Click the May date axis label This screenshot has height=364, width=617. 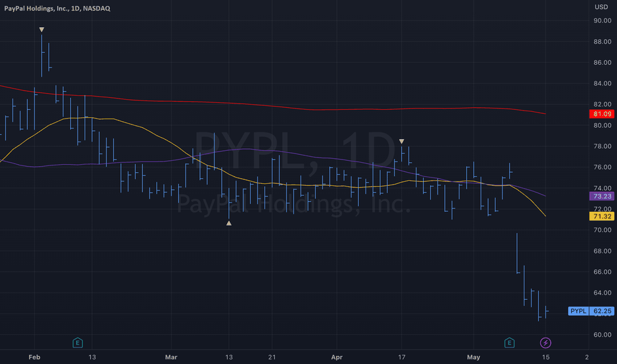[x=473, y=357]
